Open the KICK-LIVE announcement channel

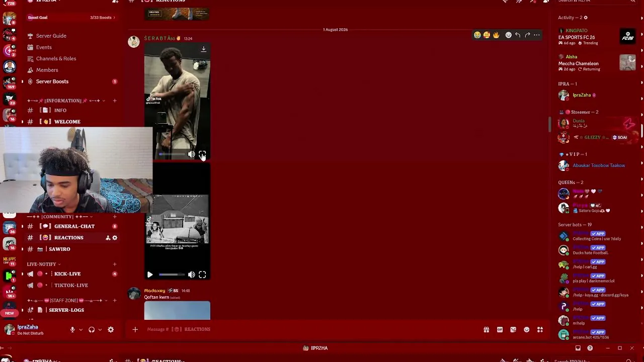point(67,274)
